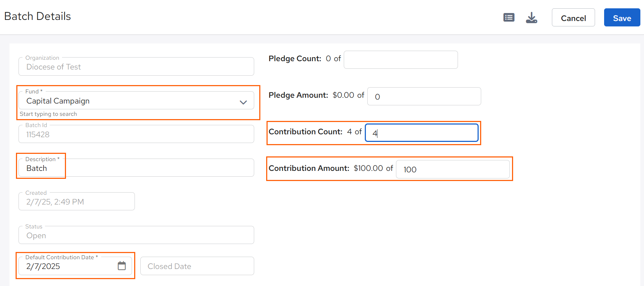The height and width of the screenshot is (286, 644).
Task: Click the Cancel button
Action: (x=573, y=17)
